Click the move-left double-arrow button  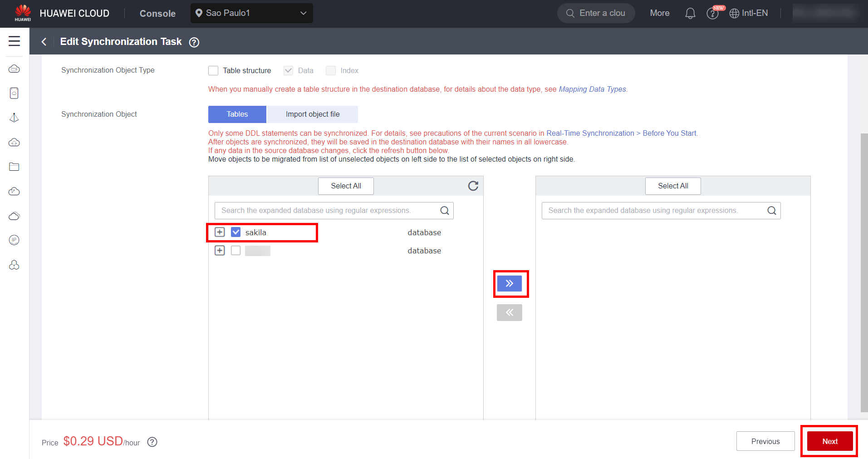[509, 312]
